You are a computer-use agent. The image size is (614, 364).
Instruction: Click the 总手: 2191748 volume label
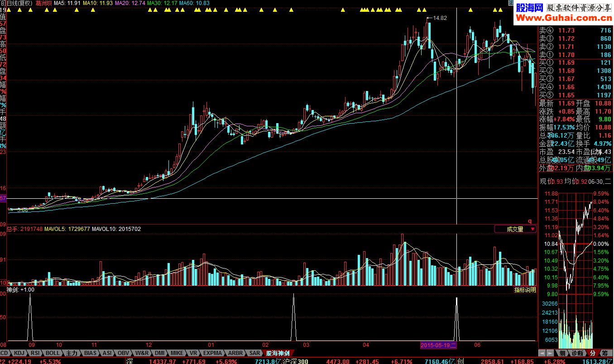click(25, 229)
